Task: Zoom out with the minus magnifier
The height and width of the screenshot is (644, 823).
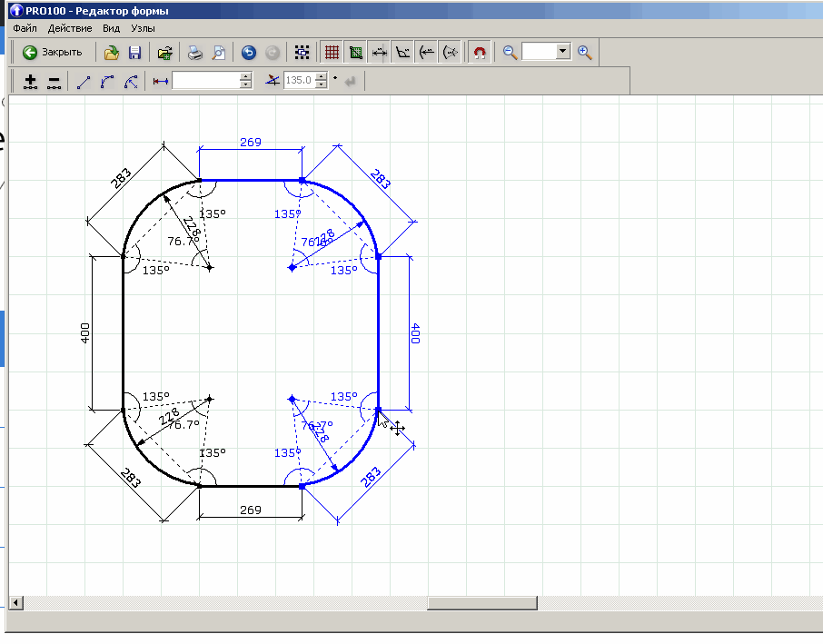Action: [x=510, y=53]
